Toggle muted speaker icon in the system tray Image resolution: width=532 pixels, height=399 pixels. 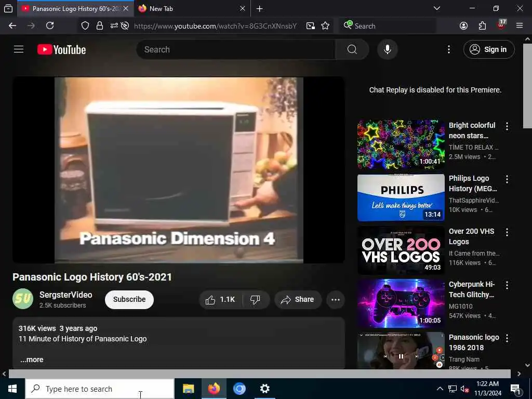(464, 389)
